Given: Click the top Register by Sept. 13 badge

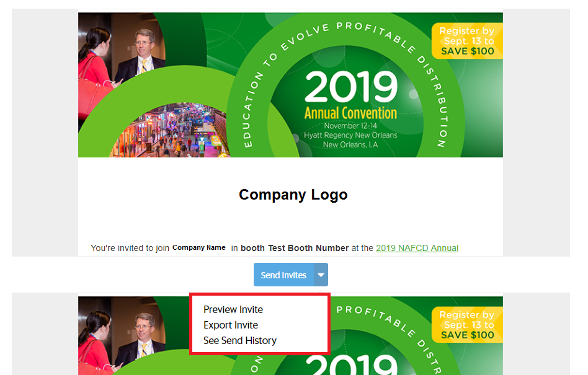Looking at the screenshot, I should (467, 41).
